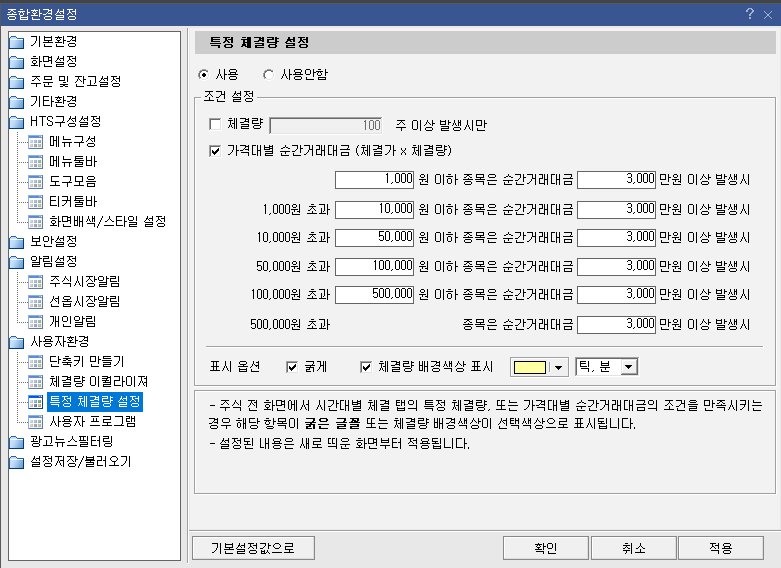Click the 특정 체결량 설정 page icon
Screen dimensions: 781x568
click(35, 402)
